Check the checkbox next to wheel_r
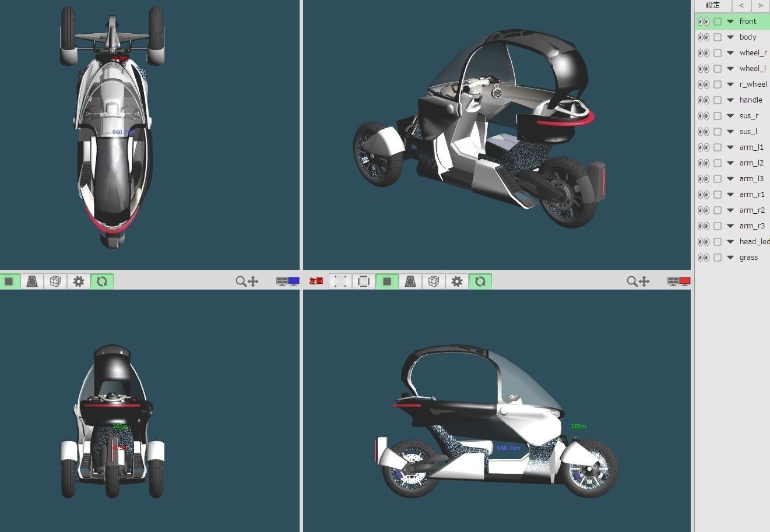The height and width of the screenshot is (532, 770). 717,52
